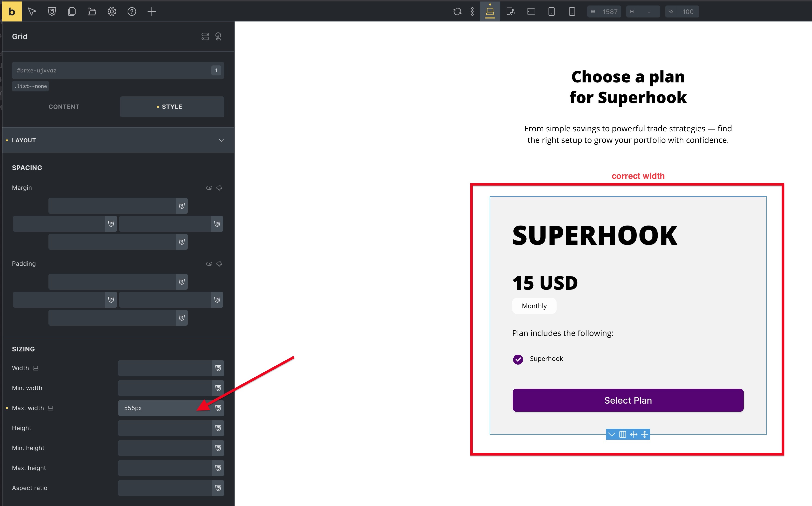Click the horizontal resize arrows icon
This screenshot has width=812, height=506.
pos(633,434)
